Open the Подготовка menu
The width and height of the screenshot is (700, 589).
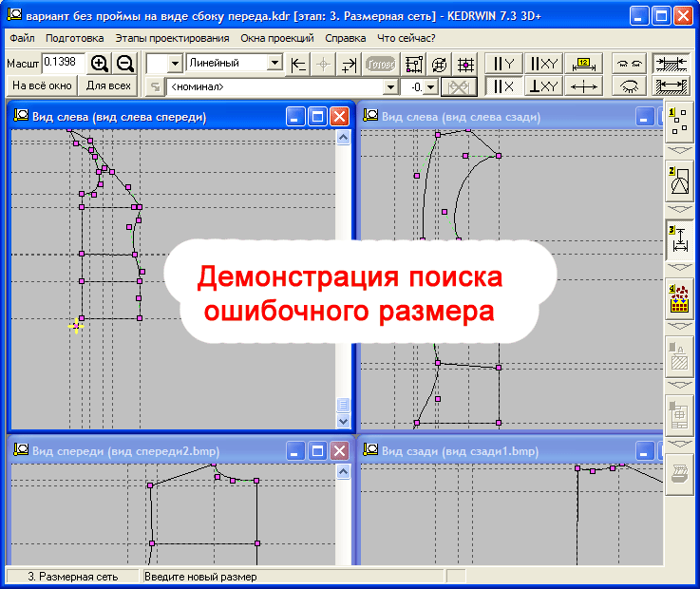click(x=74, y=38)
